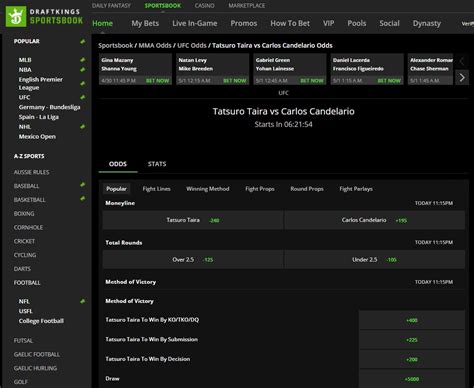Open the Round Props category
The width and height of the screenshot is (474, 388).
[x=307, y=189]
